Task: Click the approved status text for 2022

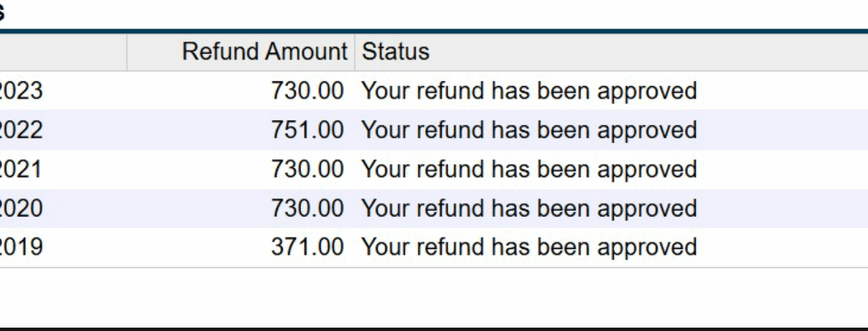Action: point(529,130)
